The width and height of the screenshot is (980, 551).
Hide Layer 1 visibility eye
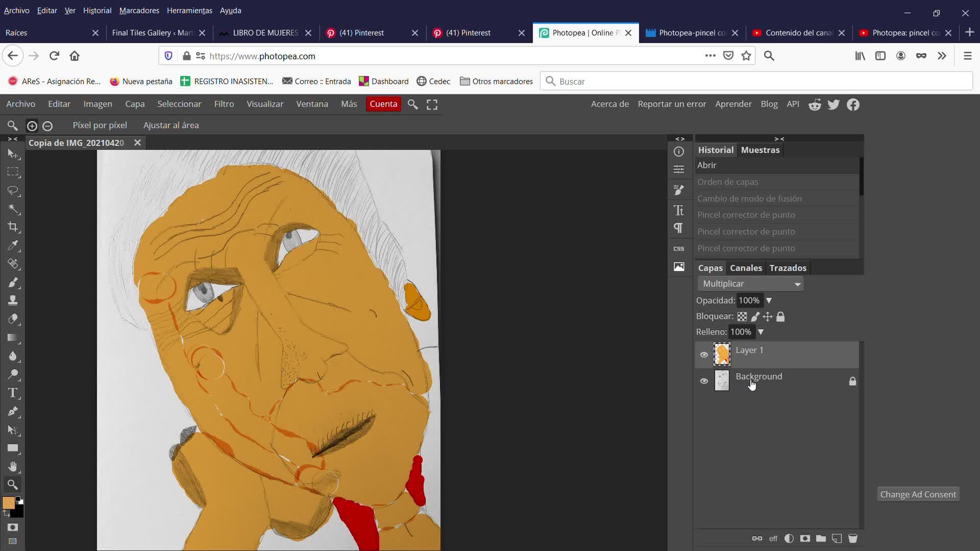[x=704, y=355]
